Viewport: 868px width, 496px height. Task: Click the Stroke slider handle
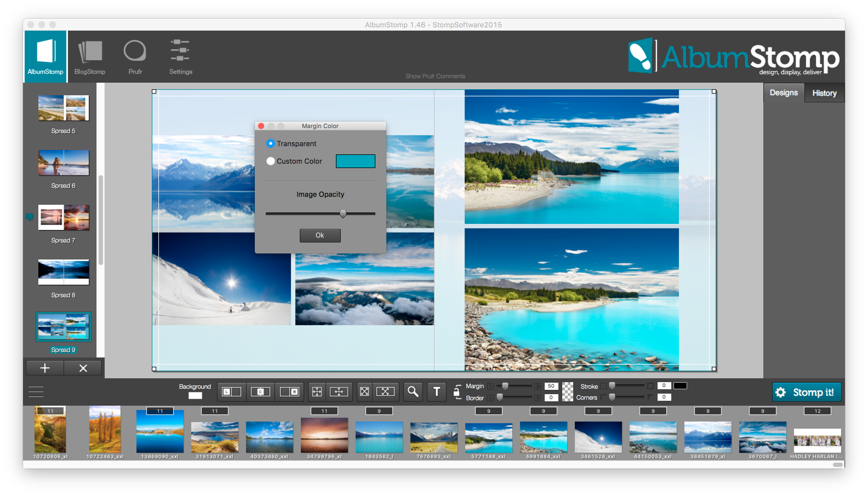point(612,386)
